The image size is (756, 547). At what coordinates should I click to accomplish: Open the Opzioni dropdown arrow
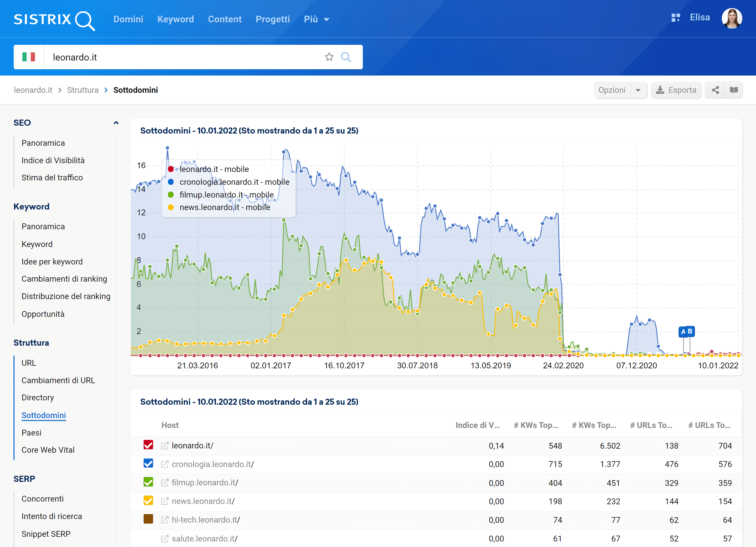point(638,90)
